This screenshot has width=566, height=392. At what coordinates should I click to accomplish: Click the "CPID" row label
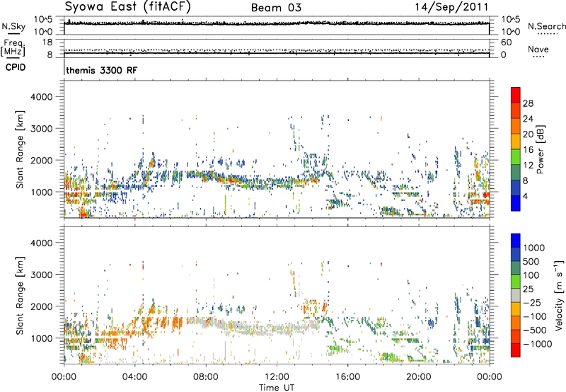(x=16, y=67)
